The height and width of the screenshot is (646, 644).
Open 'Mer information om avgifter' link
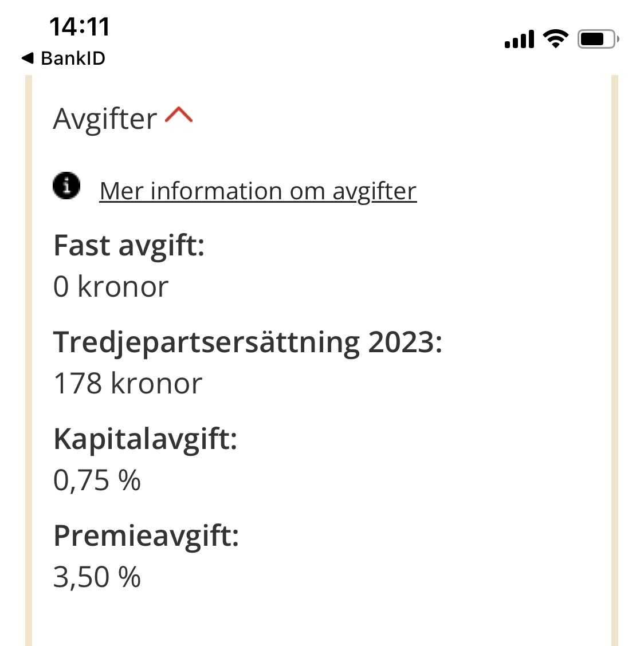tap(258, 191)
